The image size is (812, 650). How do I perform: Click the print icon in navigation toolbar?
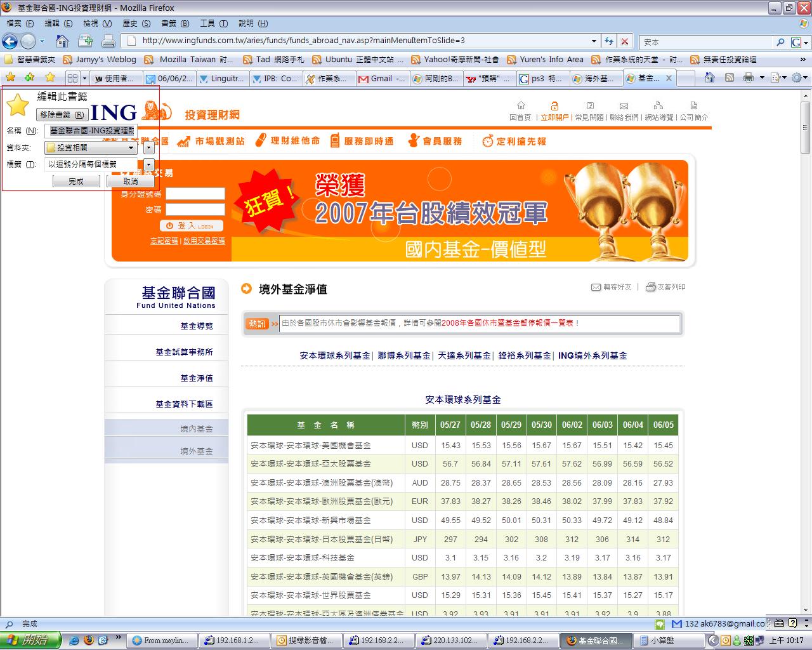108,41
